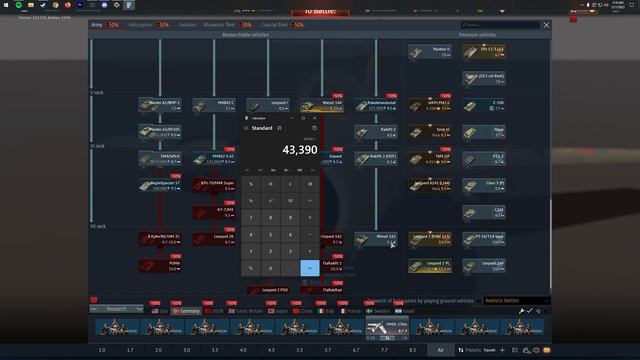Select the Germany country tab

(x=186, y=311)
